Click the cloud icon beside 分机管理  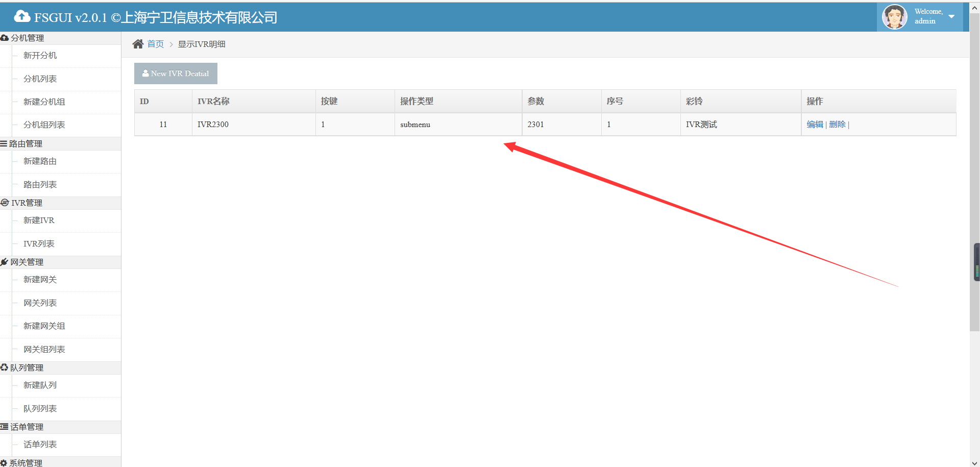tap(5, 38)
